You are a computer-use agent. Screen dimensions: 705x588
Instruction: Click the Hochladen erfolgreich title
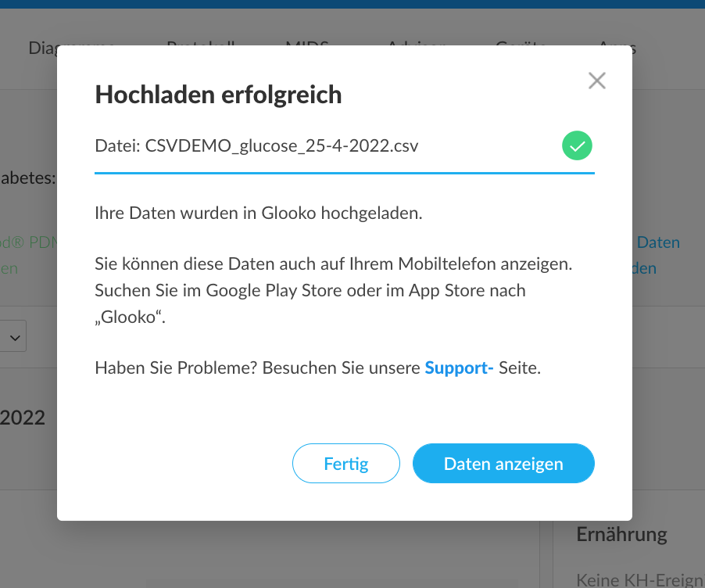tap(219, 95)
